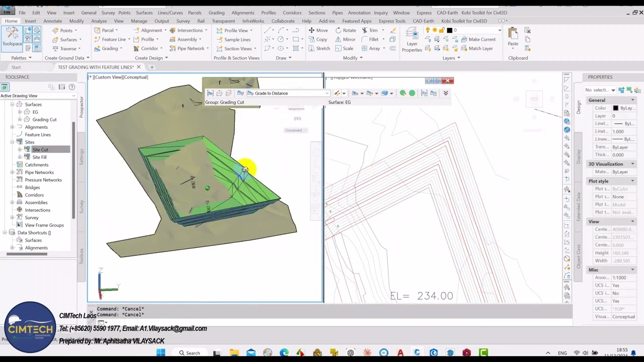The height and width of the screenshot is (362, 644).
Task: Click Sample Lines tool
Action: pyautogui.click(x=233, y=39)
